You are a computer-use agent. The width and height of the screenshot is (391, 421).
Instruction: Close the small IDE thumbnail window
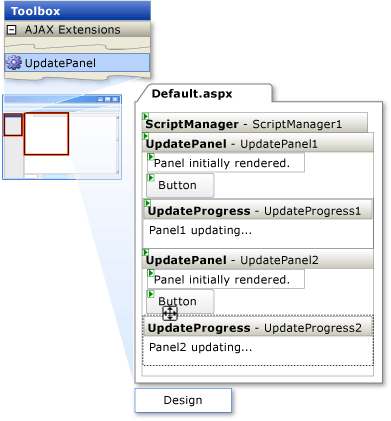[115, 99]
